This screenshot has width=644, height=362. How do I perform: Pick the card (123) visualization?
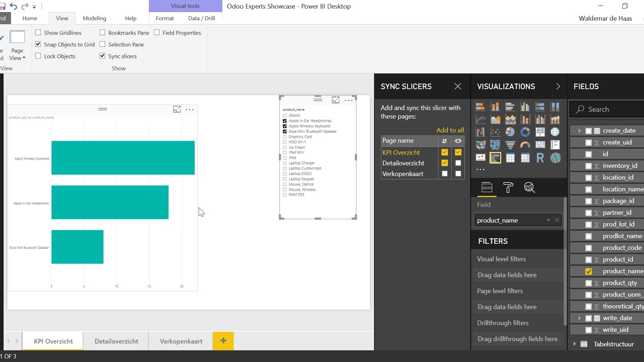tap(540, 144)
